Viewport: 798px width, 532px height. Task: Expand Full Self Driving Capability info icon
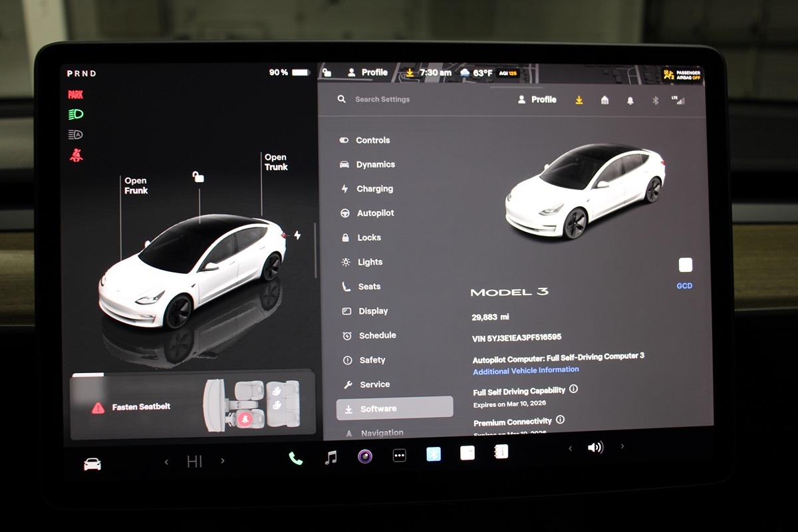tap(573, 389)
